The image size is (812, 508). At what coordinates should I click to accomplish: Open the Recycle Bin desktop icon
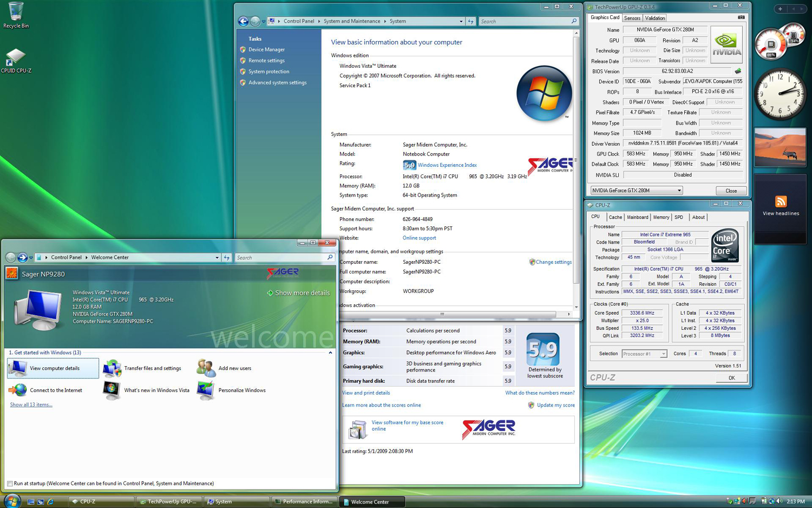point(16,15)
